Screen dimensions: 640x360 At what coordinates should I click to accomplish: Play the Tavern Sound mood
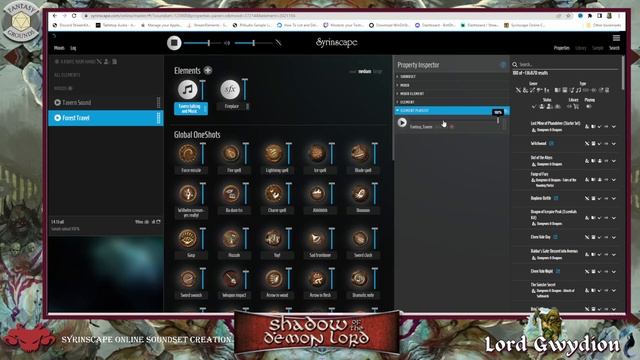(x=58, y=102)
